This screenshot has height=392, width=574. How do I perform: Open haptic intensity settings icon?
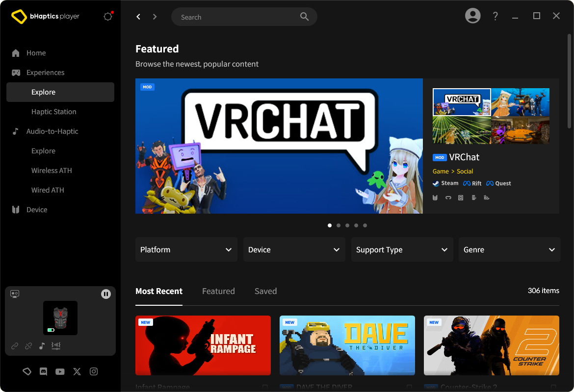point(56,346)
